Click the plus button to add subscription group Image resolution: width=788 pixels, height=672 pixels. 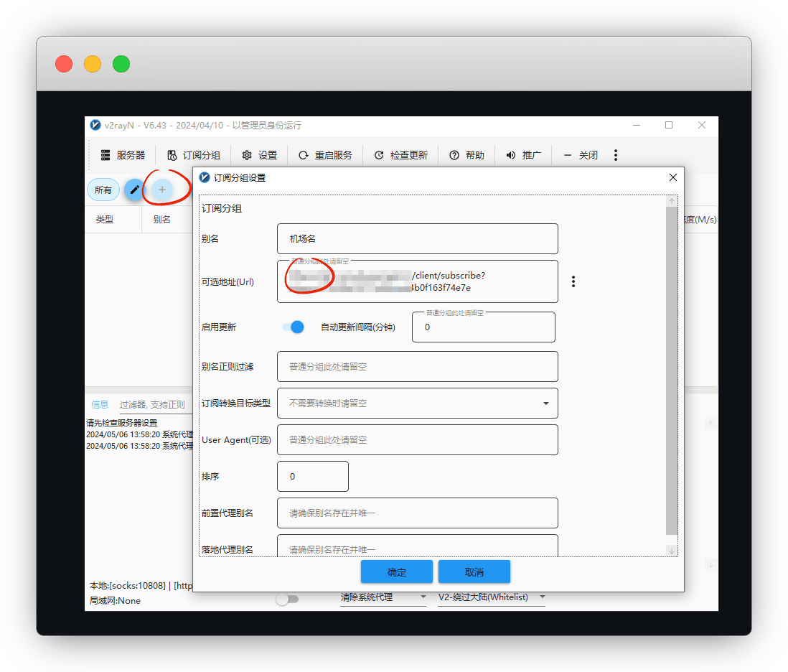pos(162,190)
